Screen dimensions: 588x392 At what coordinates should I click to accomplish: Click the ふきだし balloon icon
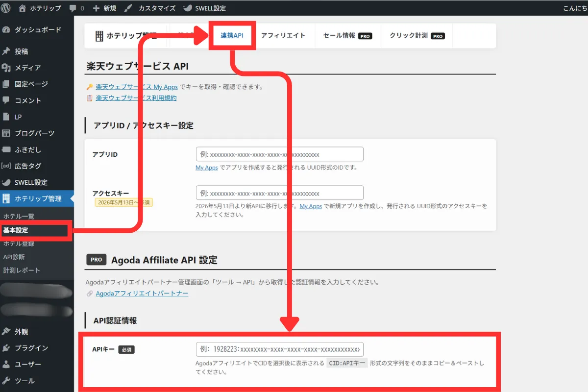[x=6, y=149]
